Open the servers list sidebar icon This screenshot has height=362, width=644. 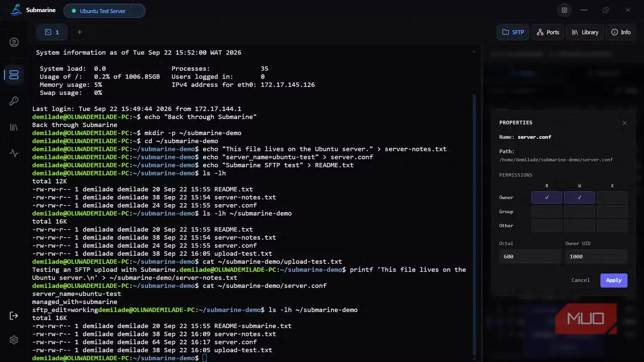pyautogui.click(x=14, y=75)
